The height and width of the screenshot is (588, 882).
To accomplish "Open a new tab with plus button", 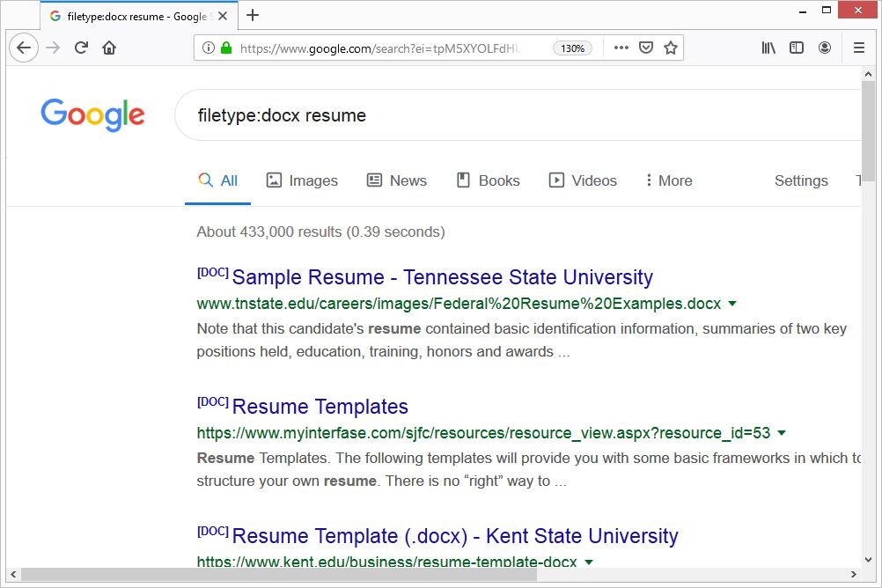I will pos(253,15).
